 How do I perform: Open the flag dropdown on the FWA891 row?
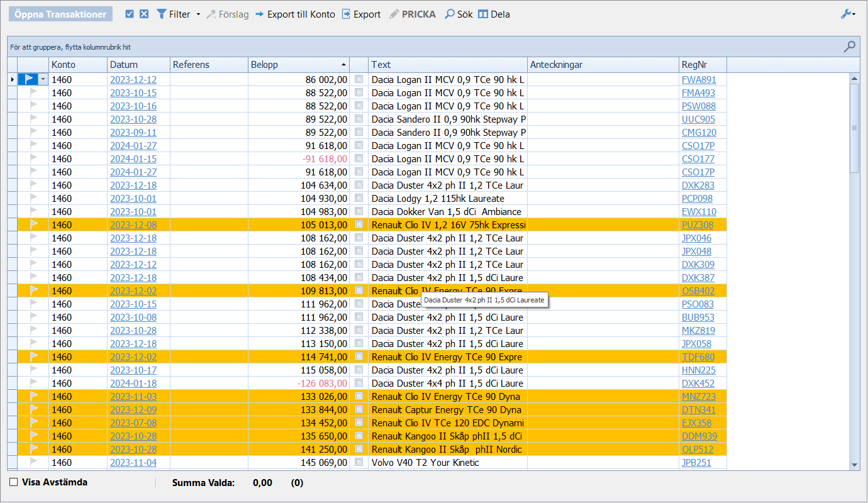[x=43, y=79]
